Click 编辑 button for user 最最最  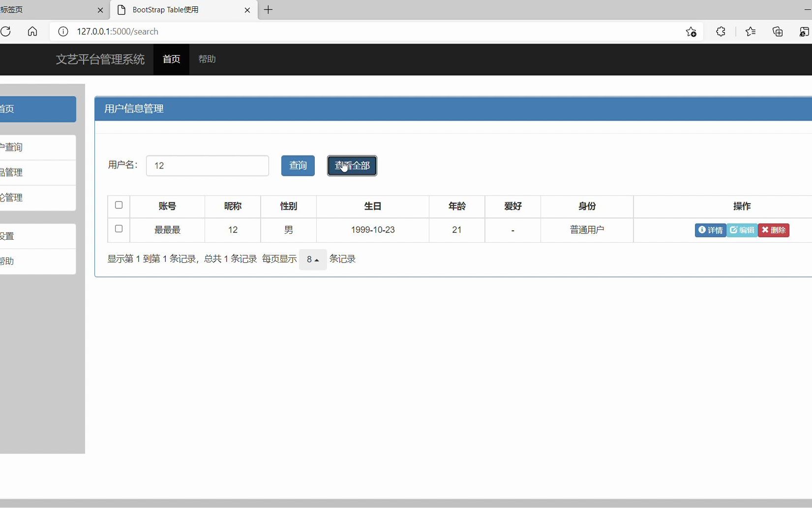(742, 230)
